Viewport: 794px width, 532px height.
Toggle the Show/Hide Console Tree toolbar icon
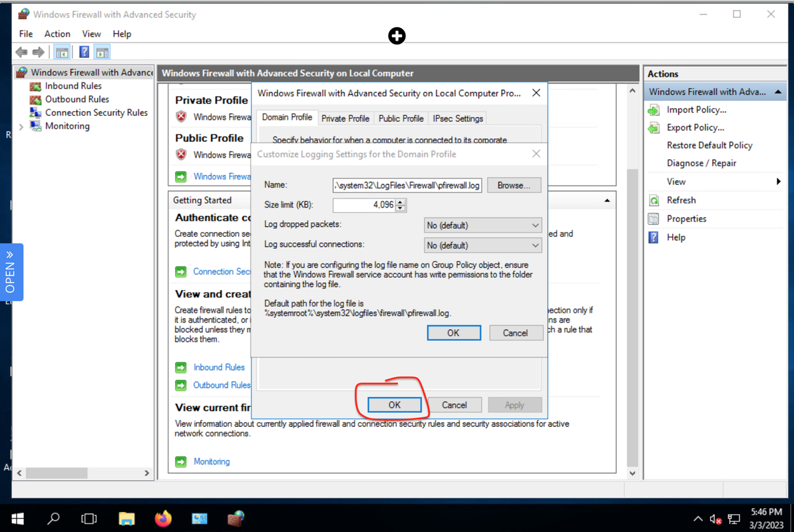pos(62,52)
